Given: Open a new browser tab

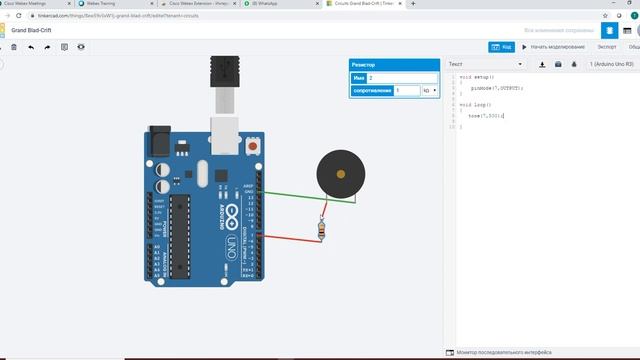Looking at the screenshot, I should pyautogui.click(x=413, y=4).
